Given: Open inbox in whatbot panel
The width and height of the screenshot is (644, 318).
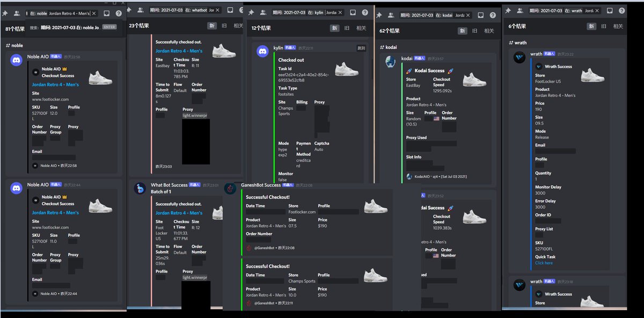Looking at the screenshot, I should [230, 10].
